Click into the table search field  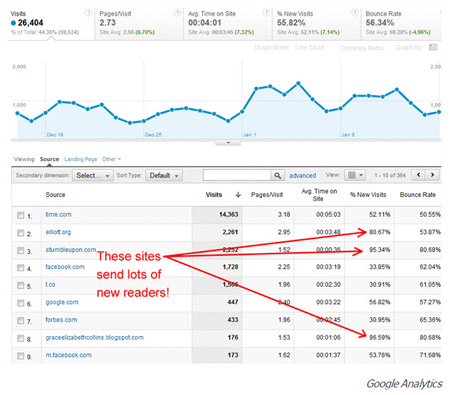(237, 175)
